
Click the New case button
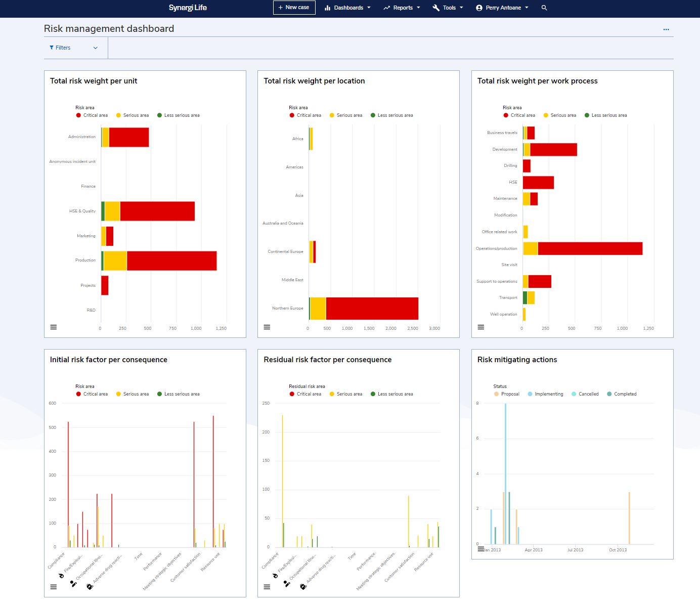294,8
